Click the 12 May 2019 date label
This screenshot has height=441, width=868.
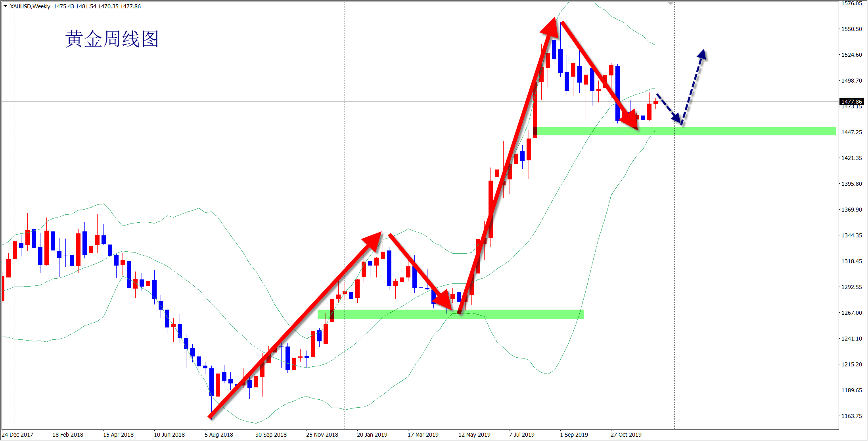pyautogui.click(x=474, y=435)
